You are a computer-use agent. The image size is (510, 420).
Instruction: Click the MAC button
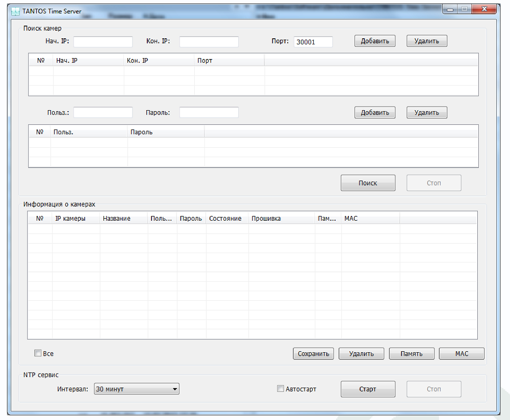click(462, 354)
